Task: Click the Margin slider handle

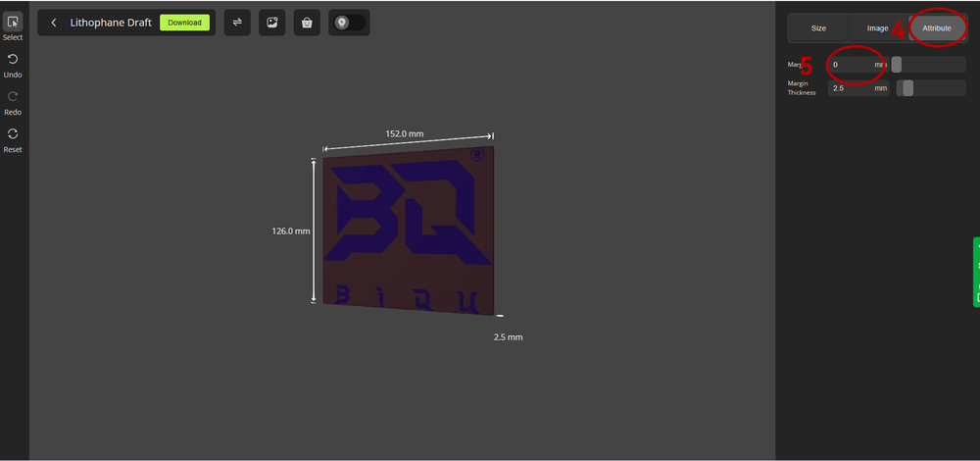Action: pos(897,65)
